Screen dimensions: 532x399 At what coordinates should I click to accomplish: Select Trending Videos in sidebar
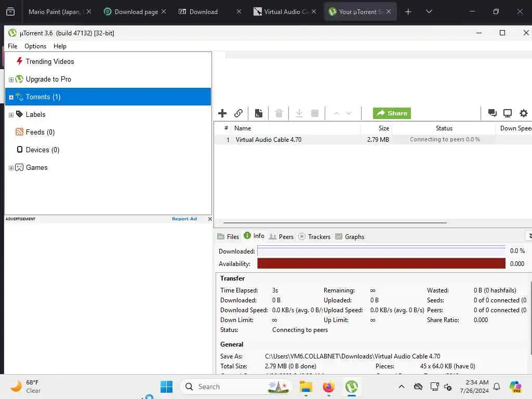(x=50, y=61)
